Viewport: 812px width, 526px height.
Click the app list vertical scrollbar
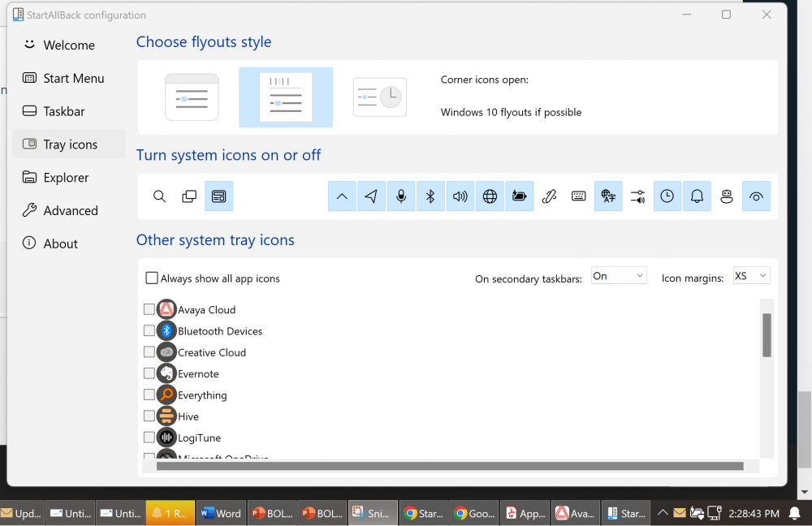pos(767,335)
